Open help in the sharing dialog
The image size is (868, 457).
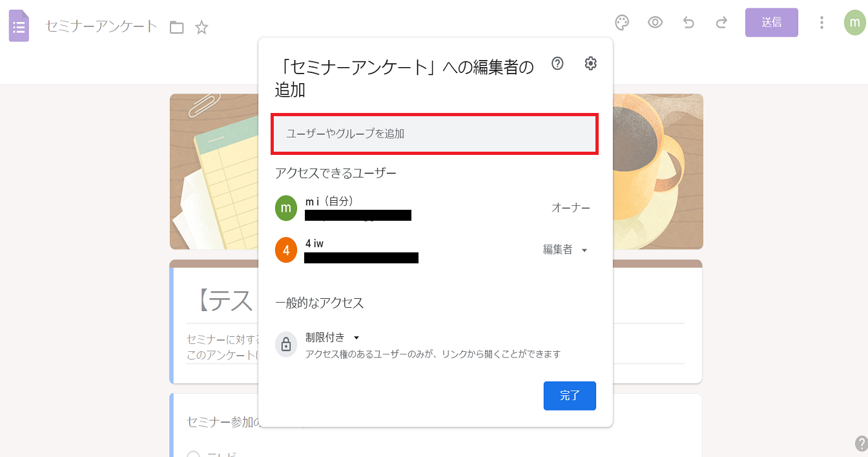click(x=557, y=63)
